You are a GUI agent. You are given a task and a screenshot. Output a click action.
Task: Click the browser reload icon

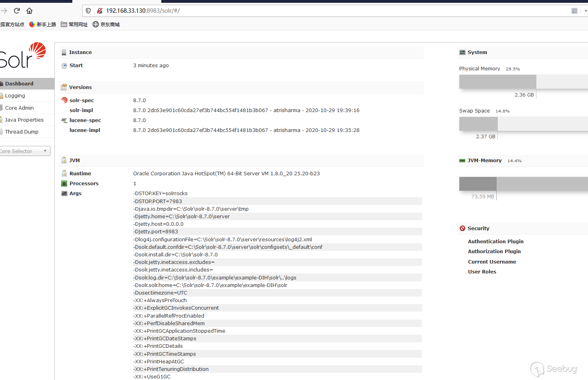pos(17,11)
